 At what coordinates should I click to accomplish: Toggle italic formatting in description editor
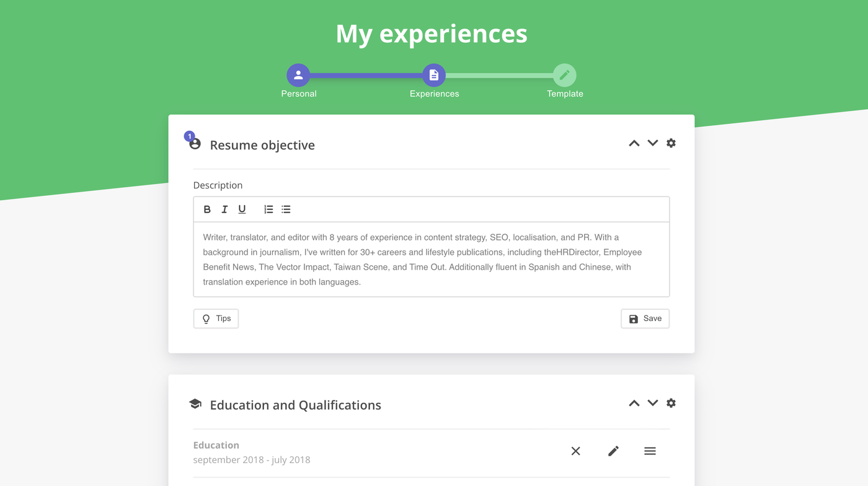(x=224, y=210)
